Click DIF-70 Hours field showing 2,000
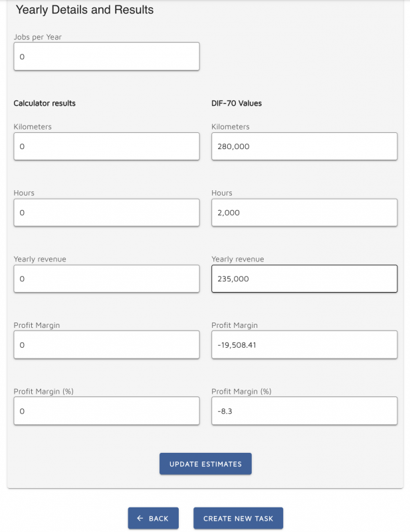410x532 pixels. tap(304, 212)
